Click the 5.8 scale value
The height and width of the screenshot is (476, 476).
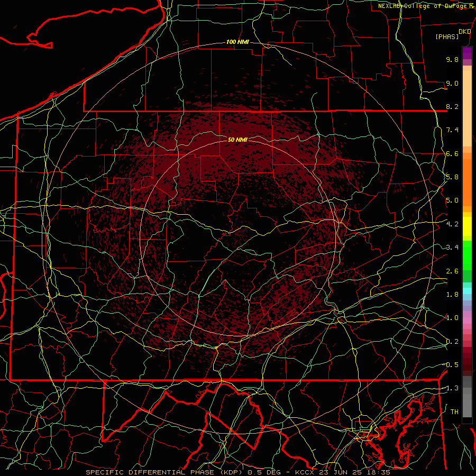[x=452, y=177]
